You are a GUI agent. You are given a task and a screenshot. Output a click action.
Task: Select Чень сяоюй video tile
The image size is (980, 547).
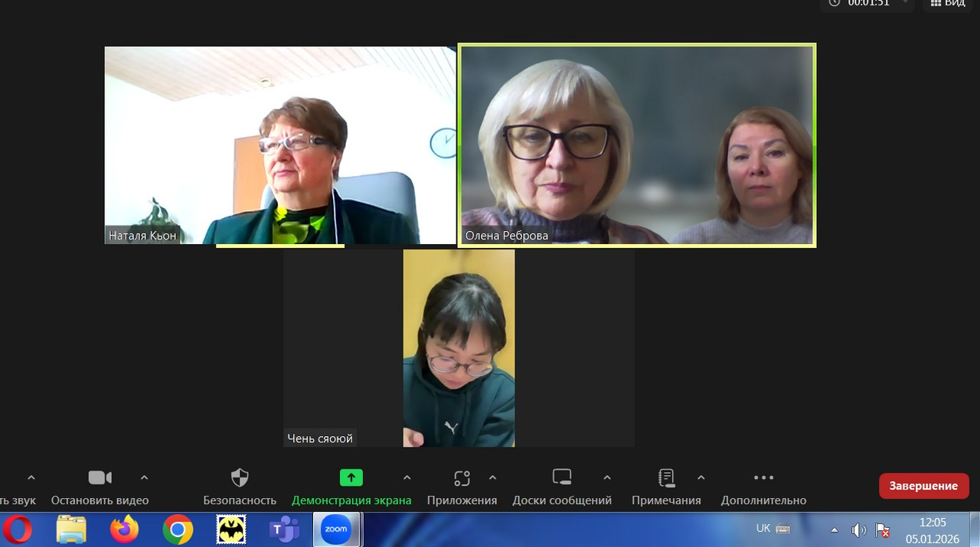(x=459, y=348)
